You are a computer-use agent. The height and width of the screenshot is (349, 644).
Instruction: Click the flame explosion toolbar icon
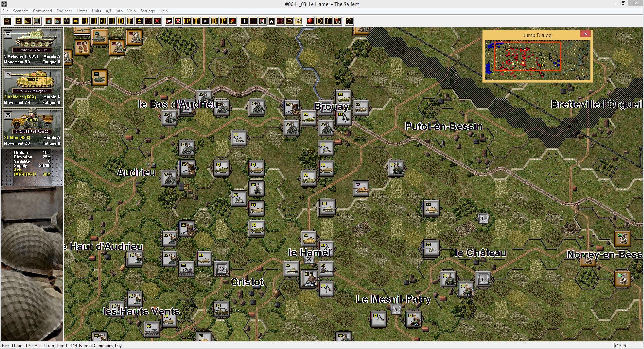click(x=232, y=21)
